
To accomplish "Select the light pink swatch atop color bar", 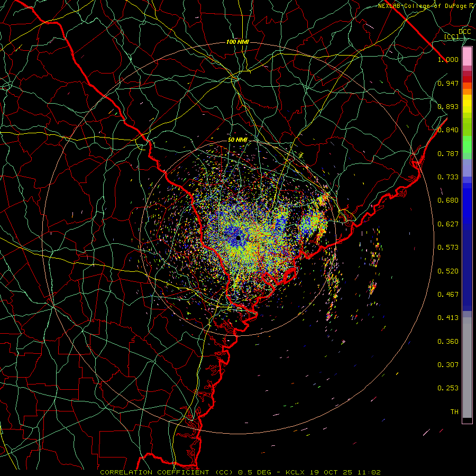I will click(x=467, y=57).
